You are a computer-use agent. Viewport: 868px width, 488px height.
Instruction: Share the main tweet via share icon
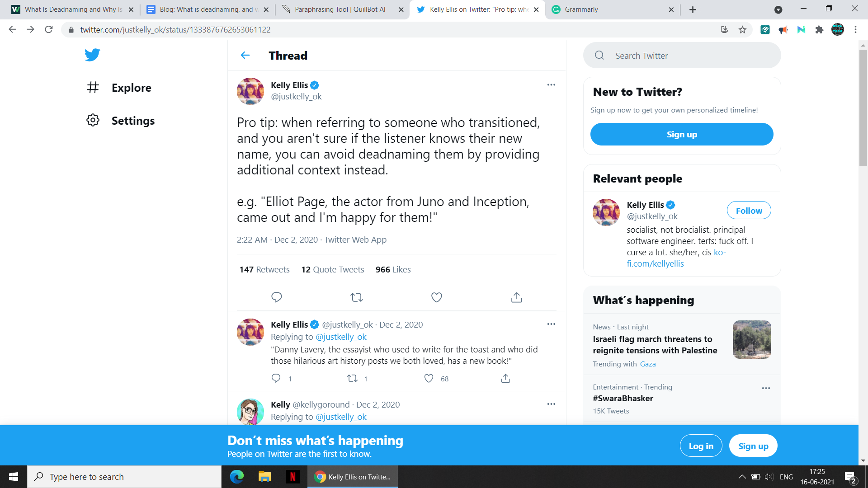tap(516, 297)
